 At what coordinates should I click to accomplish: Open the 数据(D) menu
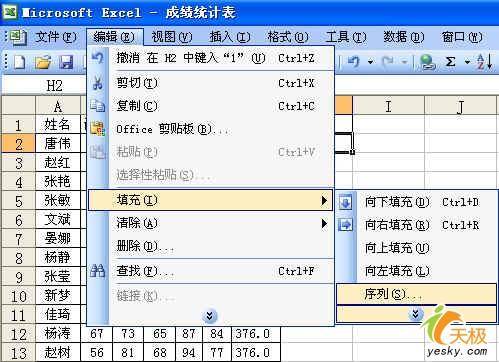pyautogui.click(x=404, y=37)
